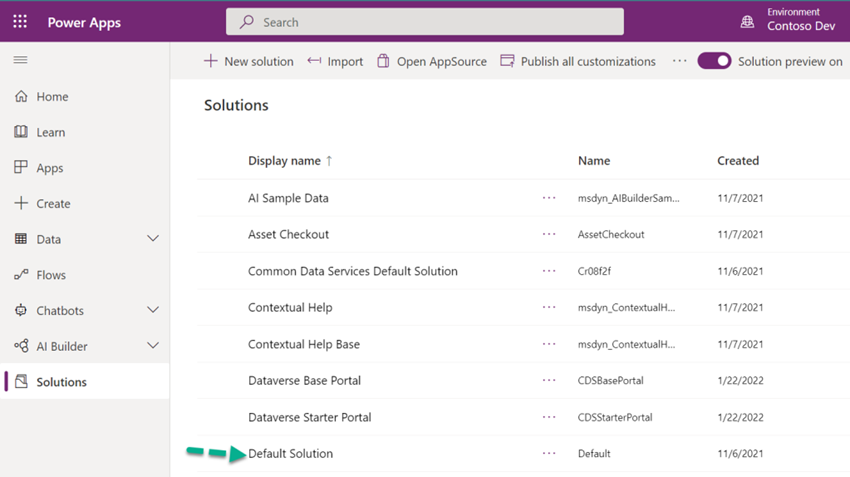The height and width of the screenshot is (477, 850).
Task: Select Solutions in the sidebar
Action: 61,382
